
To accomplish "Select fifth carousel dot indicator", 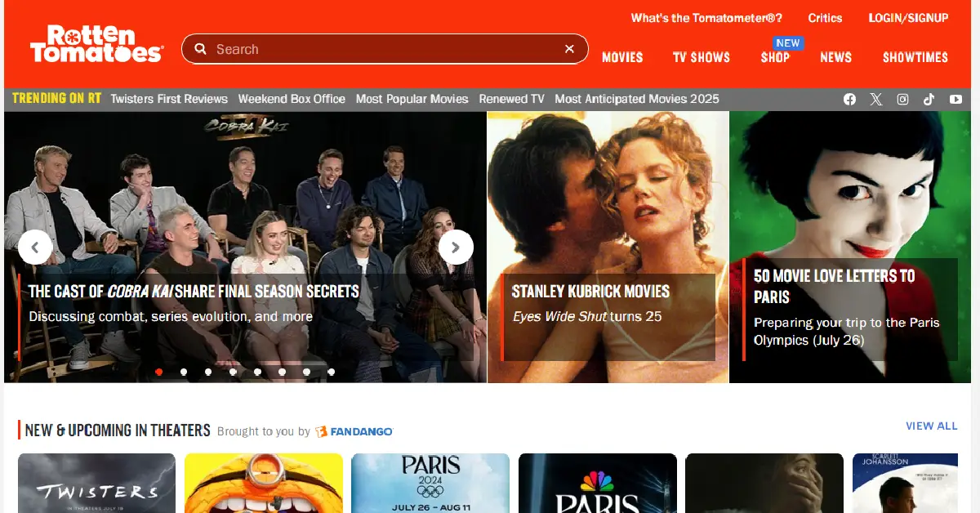I will (257, 372).
